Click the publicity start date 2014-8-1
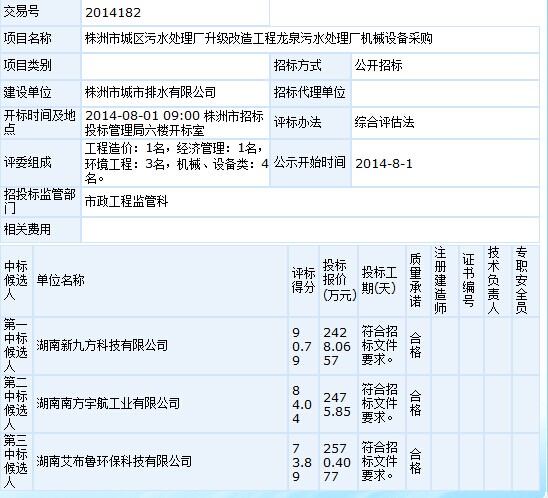Viewport: 548px width, 498px height. 384,164
